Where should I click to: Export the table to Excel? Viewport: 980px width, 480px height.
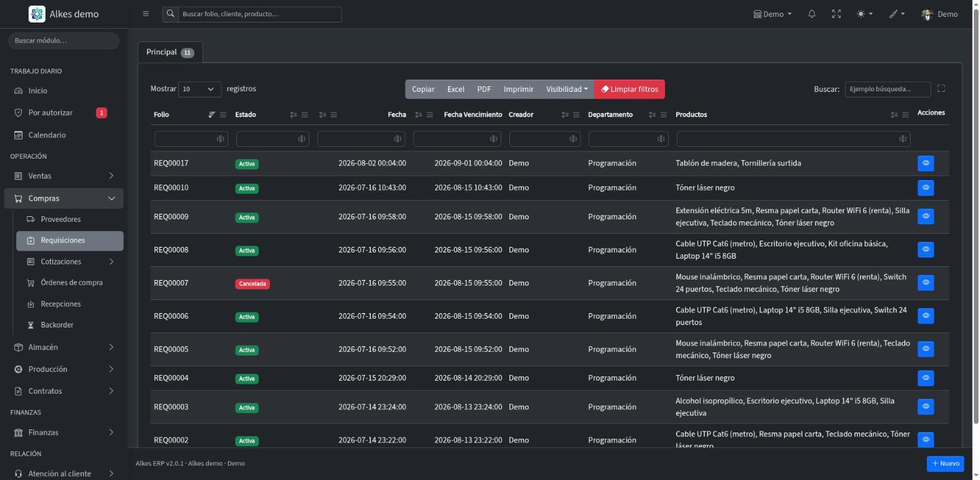coord(456,89)
